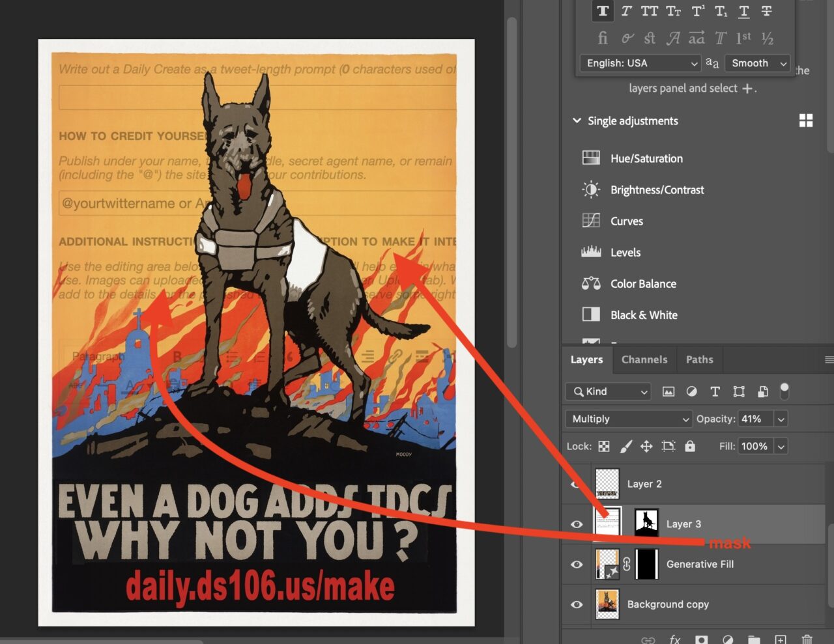This screenshot has height=644, width=834.
Task: Apply All Caps text style
Action: click(x=649, y=11)
